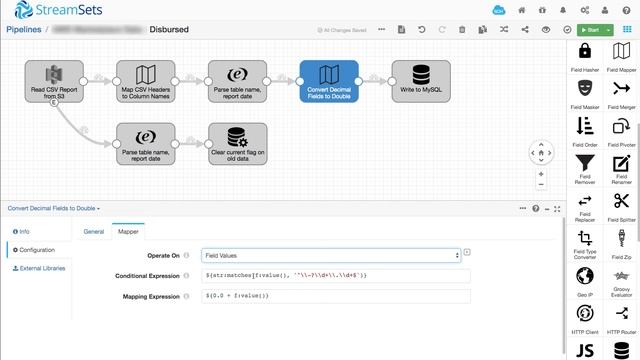The width and height of the screenshot is (640, 360).
Task: Add a Field Splitter stage
Action: 621,207
